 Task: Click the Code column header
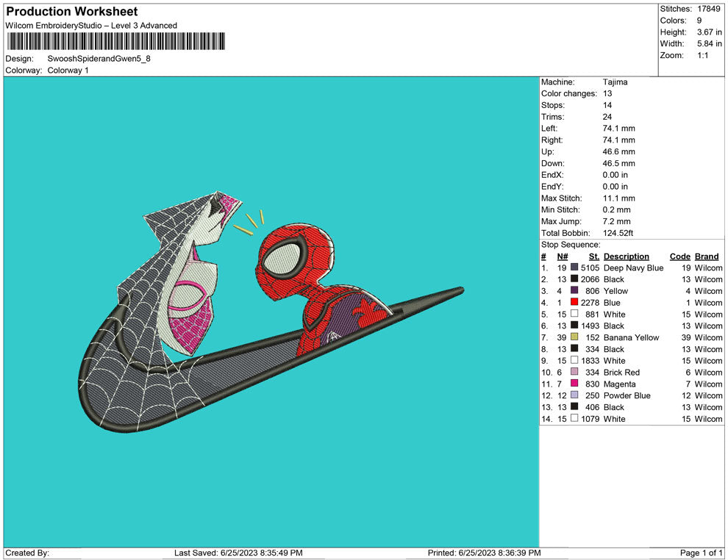point(679,256)
